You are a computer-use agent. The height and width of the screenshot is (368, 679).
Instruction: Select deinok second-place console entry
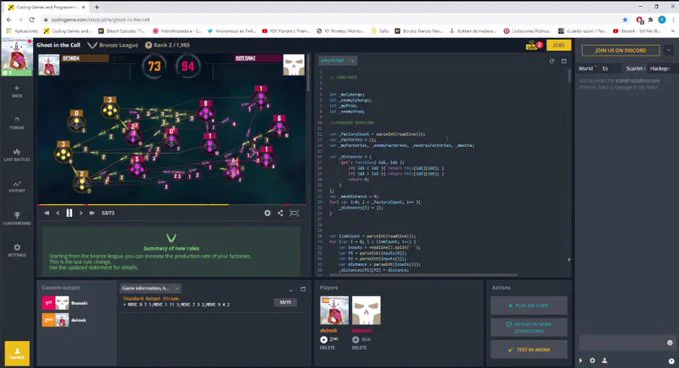[x=65, y=320]
